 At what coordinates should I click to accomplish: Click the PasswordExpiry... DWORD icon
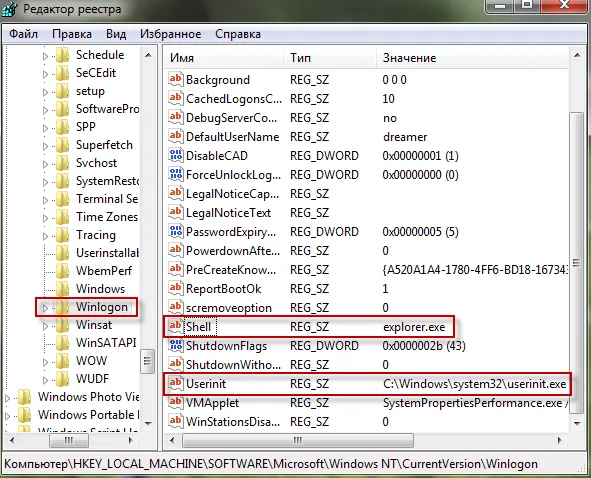tap(175, 231)
